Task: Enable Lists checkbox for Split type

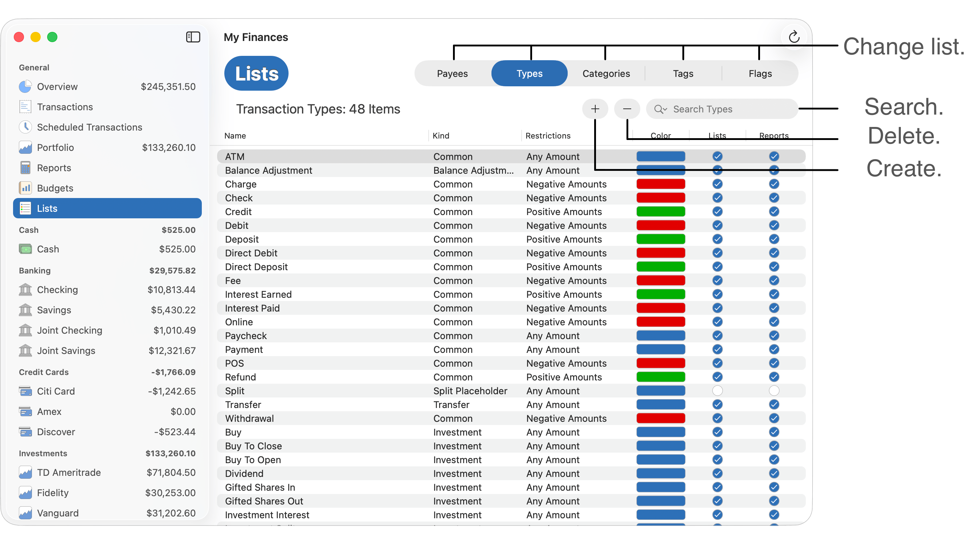Action: tap(717, 391)
